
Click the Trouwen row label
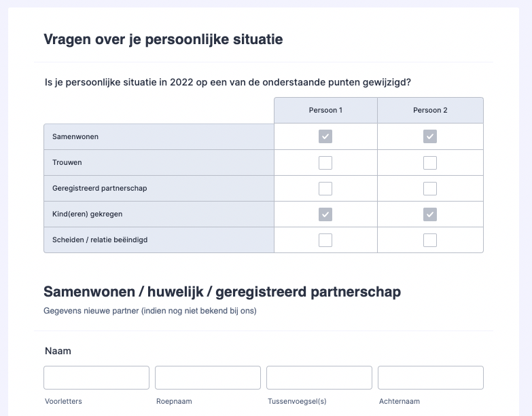pos(67,163)
